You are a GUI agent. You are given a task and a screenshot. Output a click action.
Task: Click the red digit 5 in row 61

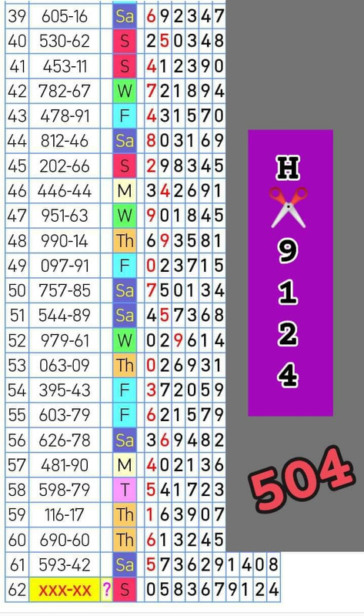(151, 565)
